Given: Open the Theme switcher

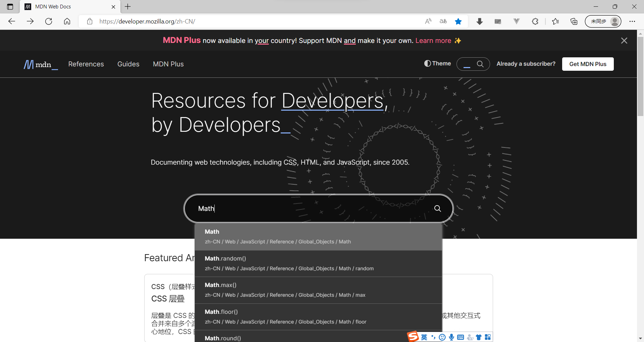Looking at the screenshot, I should point(437,63).
